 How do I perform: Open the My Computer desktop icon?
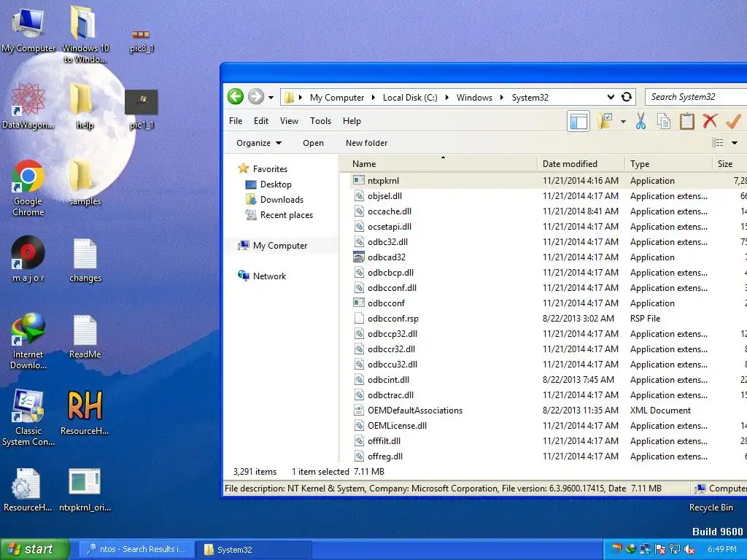pyautogui.click(x=28, y=29)
